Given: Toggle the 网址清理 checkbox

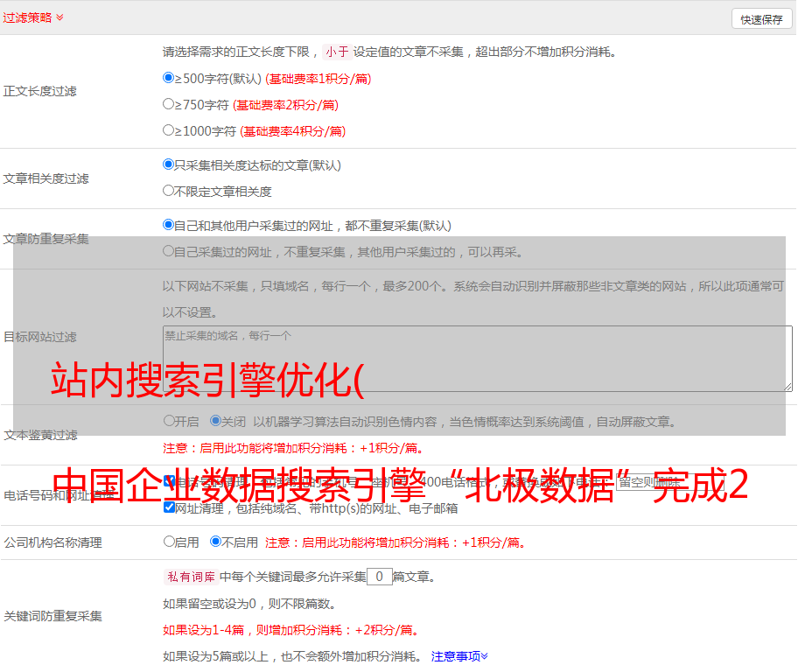Looking at the screenshot, I should click(x=170, y=507).
